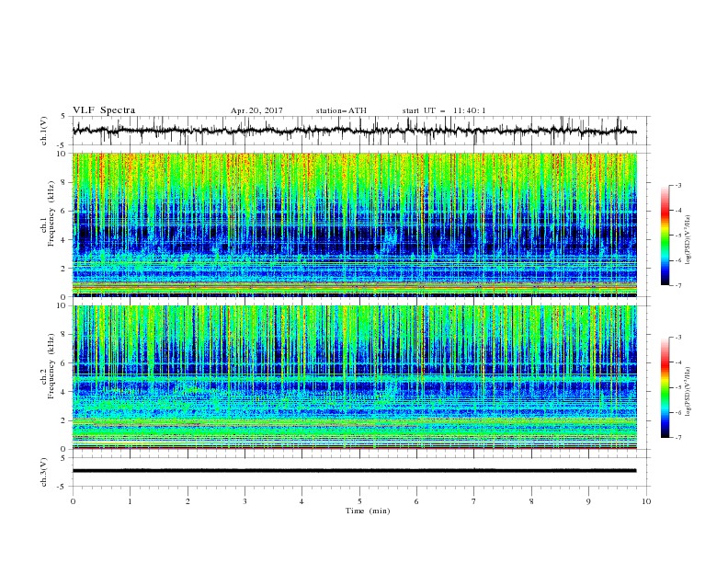Click the '-7' label on lower colorbar
728x563 pixels.
click(678, 438)
